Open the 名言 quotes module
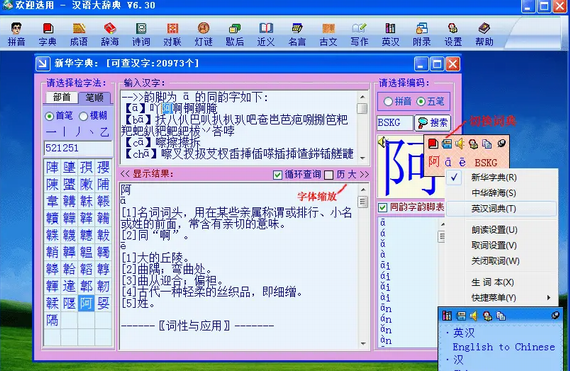The image size is (570, 371). 297,34
